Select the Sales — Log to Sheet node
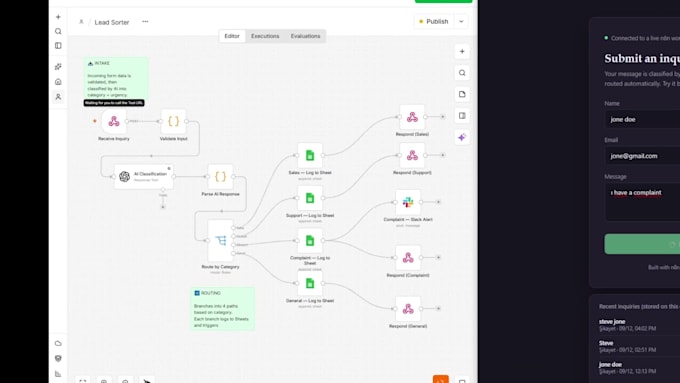This screenshot has height=383, width=680. tap(310, 155)
